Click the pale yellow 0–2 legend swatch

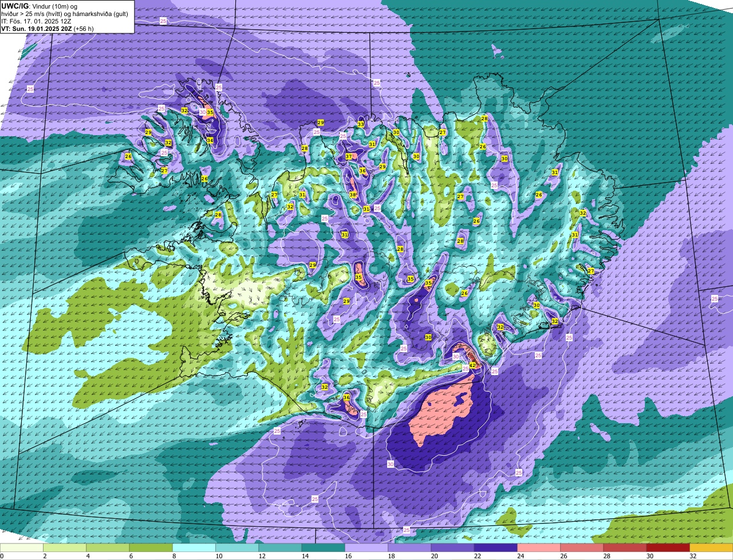point(21,547)
